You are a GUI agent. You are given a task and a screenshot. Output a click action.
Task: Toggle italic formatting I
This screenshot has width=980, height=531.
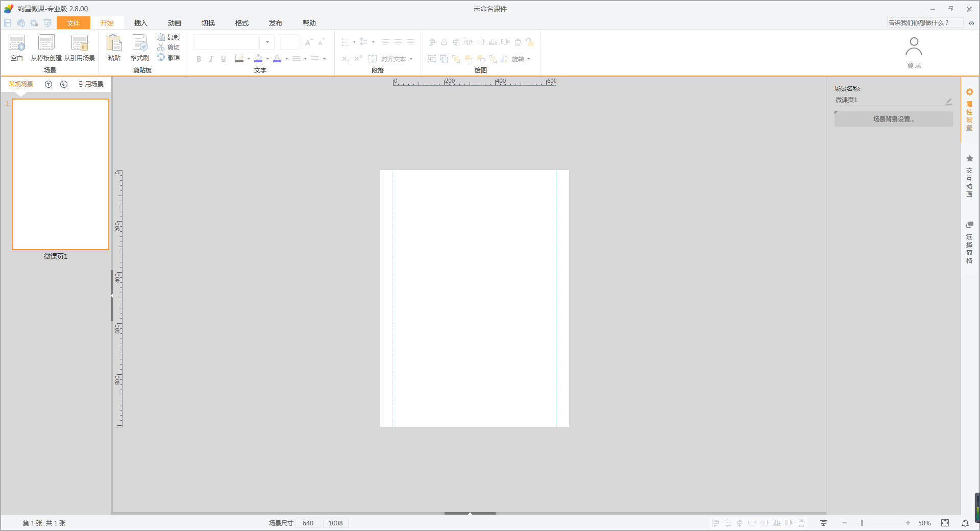[x=211, y=59]
